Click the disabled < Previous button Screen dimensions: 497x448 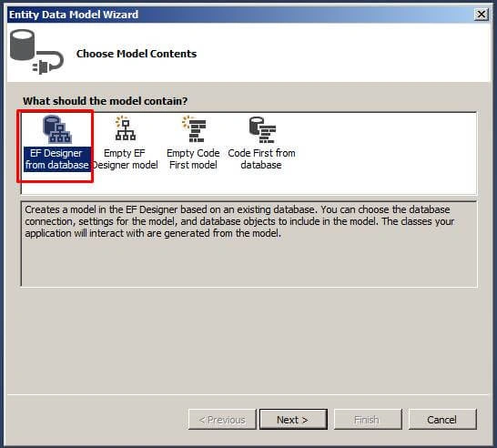point(222,420)
